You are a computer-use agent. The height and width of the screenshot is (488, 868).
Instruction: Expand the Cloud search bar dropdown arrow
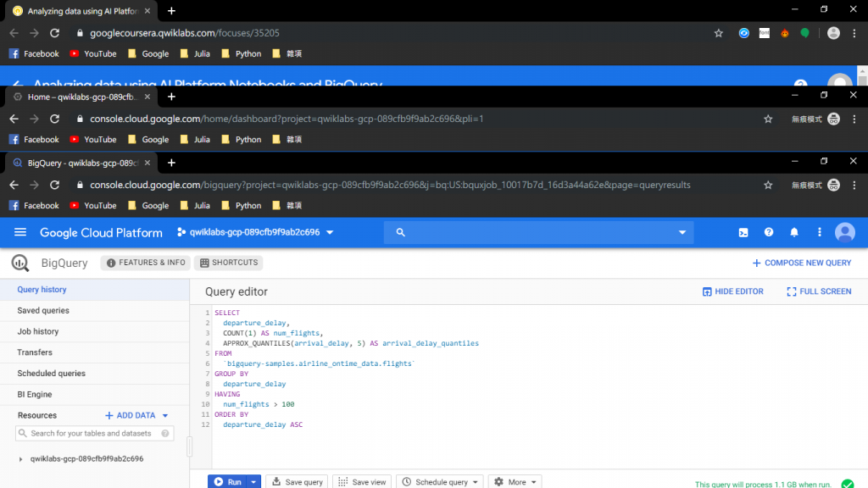(x=682, y=233)
